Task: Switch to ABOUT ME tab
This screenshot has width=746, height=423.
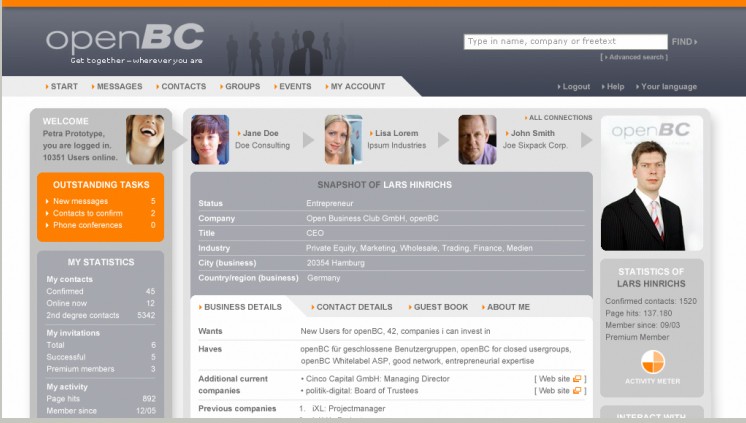Action: (x=506, y=307)
